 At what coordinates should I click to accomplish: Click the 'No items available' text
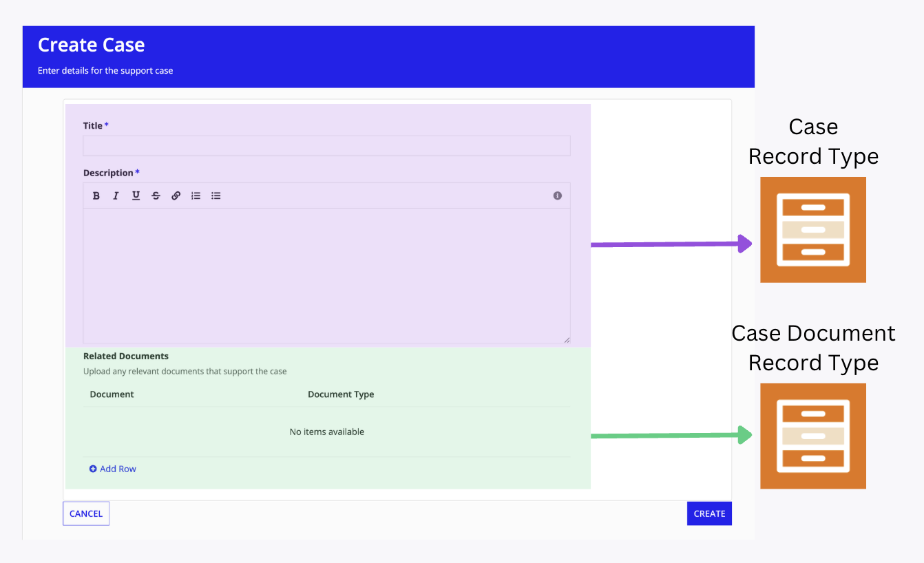pyautogui.click(x=327, y=432)
